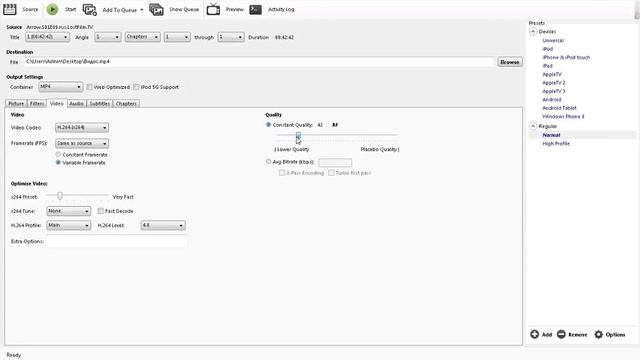
Task: Switch to the Subtitles tab
Action: pos(100,104)
